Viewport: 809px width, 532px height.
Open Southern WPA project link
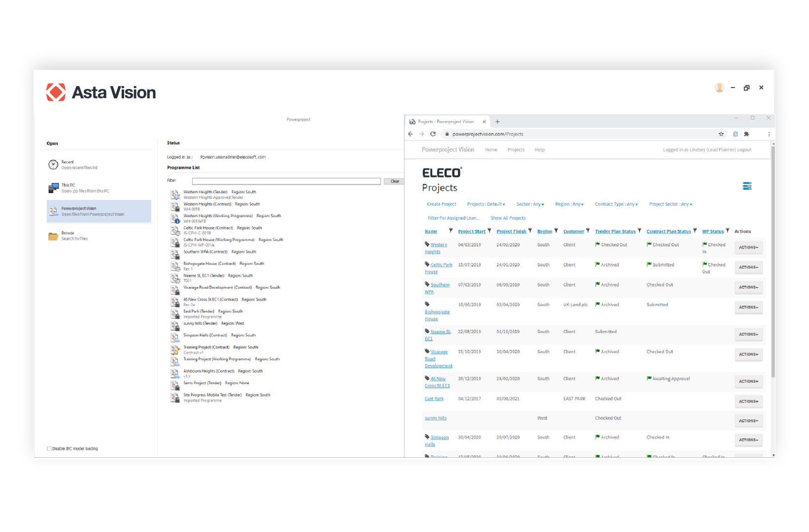pyautogui.click(x=437, y=288)
